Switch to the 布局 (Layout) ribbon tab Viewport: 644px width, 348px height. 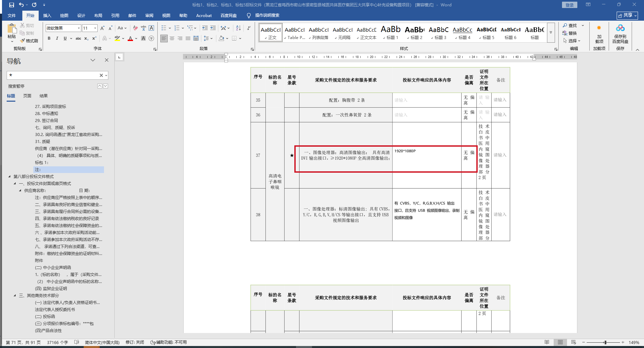98,16
